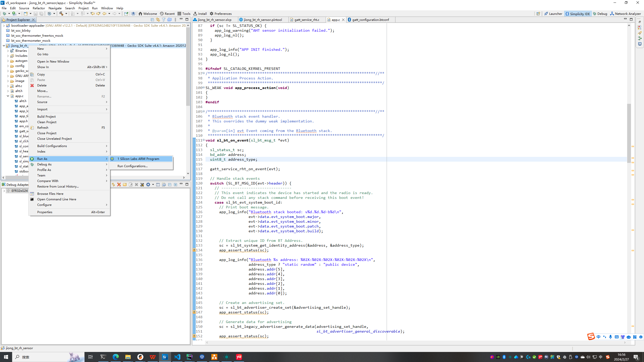The height and width of the screenshot is (362, 644).
Task: Choose Run Configurations... from submenu
Action: click(141, 166)
